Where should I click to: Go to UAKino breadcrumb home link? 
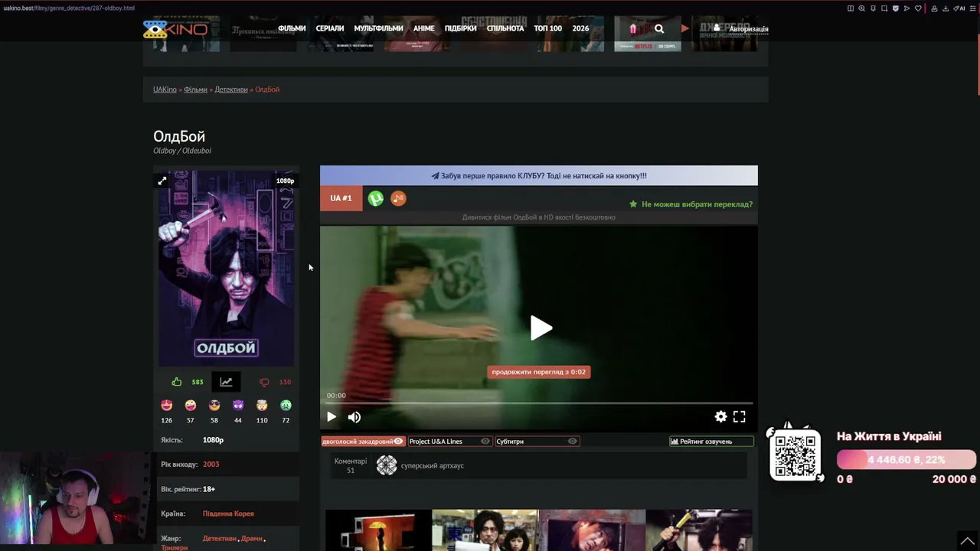click(165, 90)
